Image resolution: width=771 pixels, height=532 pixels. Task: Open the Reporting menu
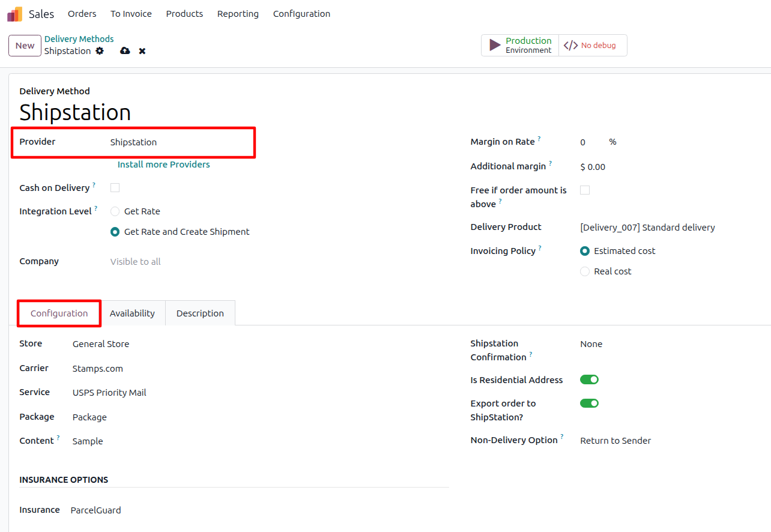(238, 14)
